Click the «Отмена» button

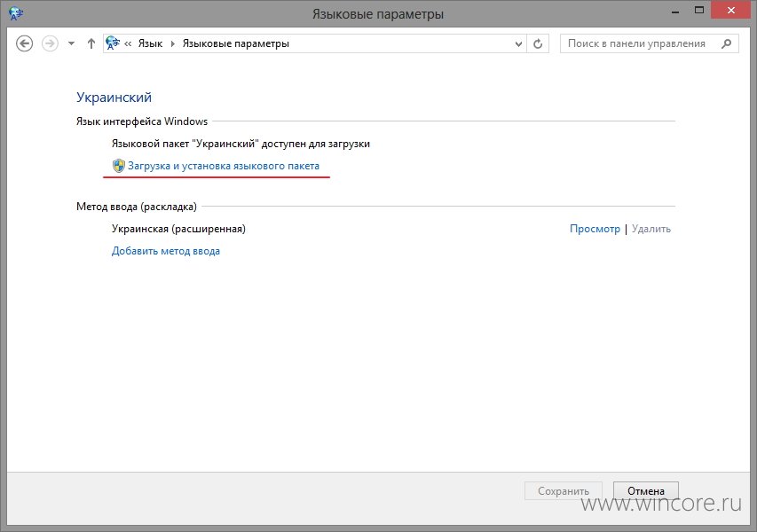(x=646, y=490)
